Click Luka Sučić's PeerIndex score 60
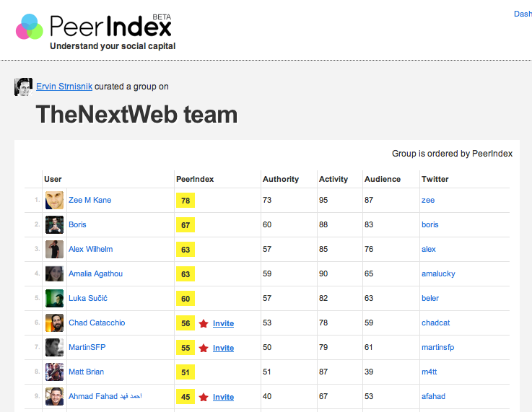This screenshot has height=412, width=532. click(186, 299)
